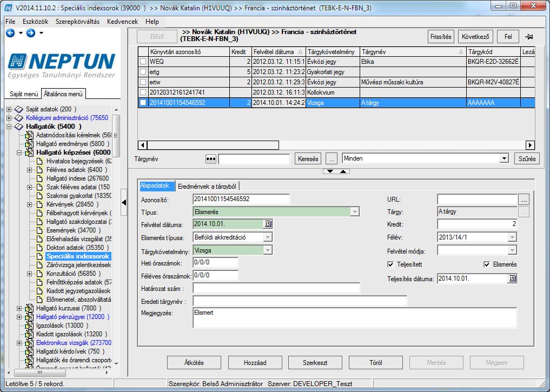Open the Félév dropdown
The image size is (550, 392).
tap(512, 237)
